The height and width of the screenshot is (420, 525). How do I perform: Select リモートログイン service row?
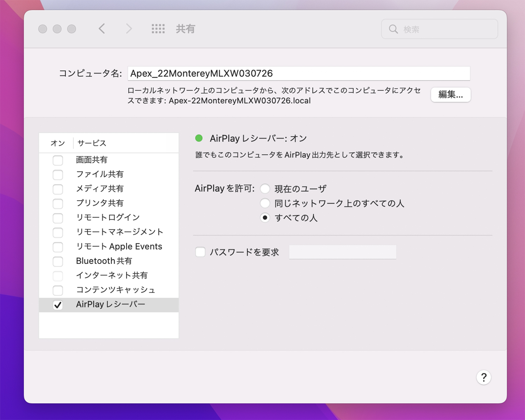(109, 218)
